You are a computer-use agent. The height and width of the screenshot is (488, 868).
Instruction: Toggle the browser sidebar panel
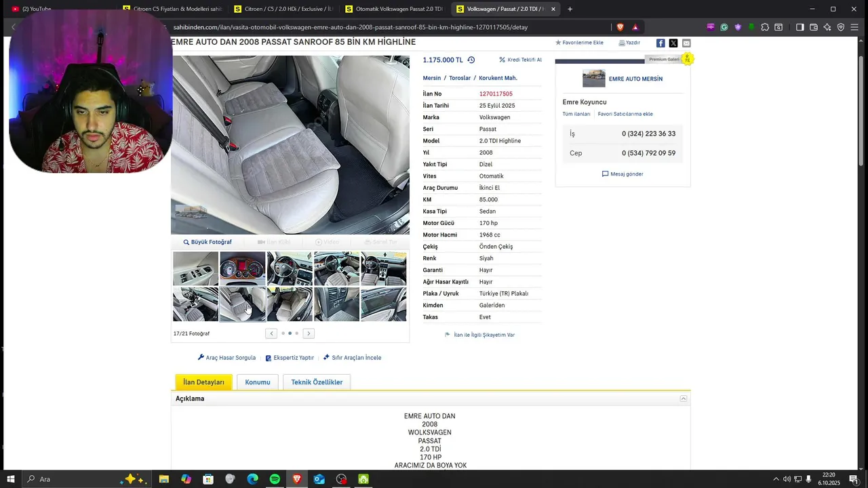coord(800,27)
